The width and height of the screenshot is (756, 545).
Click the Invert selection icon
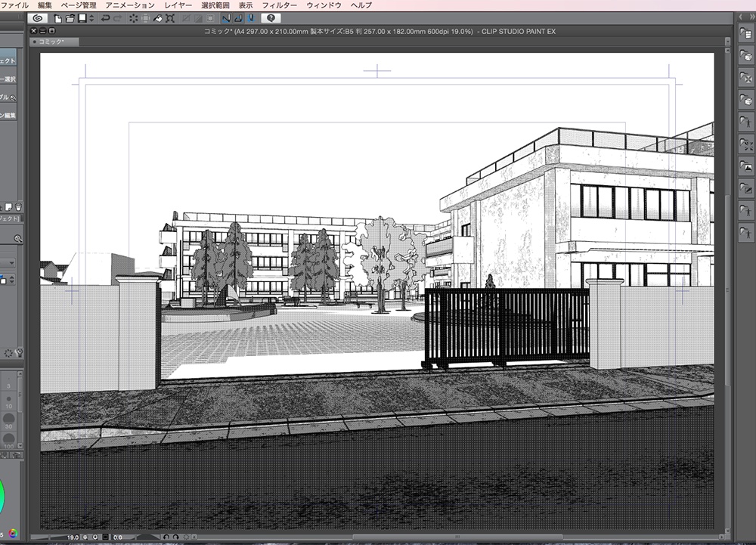coord(198,18)
